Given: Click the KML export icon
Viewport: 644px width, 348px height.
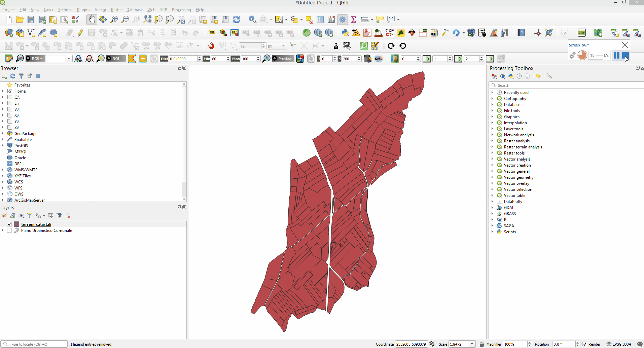Looking at the screenshot, I should 379,59.
